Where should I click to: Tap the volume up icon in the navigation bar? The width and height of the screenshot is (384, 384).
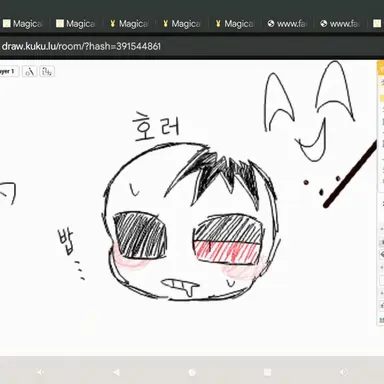tap(343, 372)
